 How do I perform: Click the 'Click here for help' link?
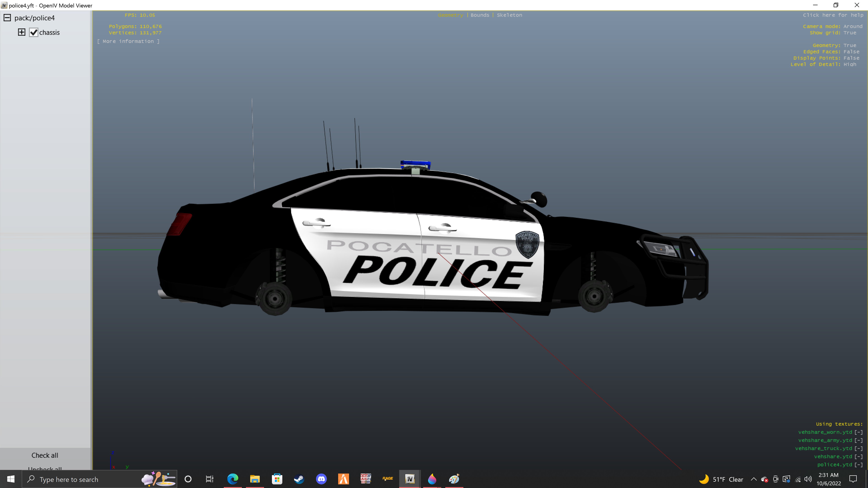pyautogui.click(x=833, y=15)
